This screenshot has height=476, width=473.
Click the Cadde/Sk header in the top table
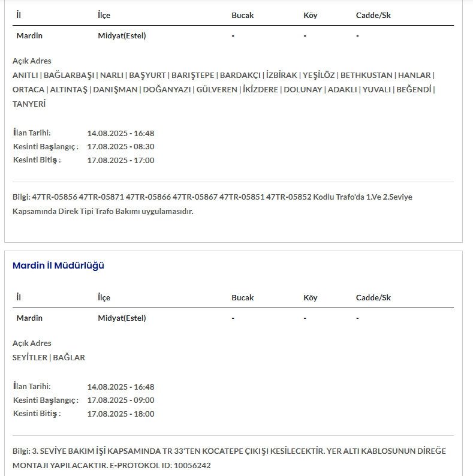[x=373, y=15]
